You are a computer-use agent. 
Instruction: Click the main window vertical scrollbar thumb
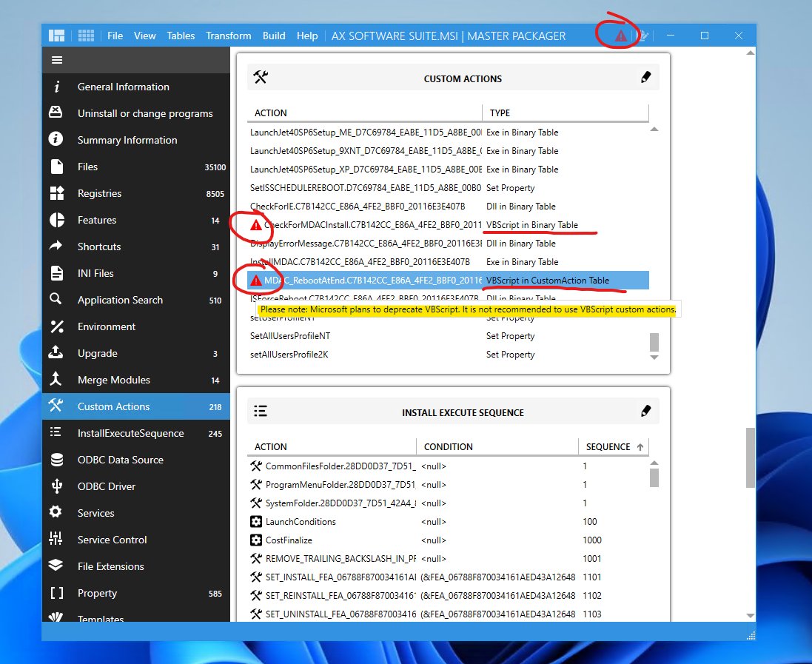click(x=751, y=457)
